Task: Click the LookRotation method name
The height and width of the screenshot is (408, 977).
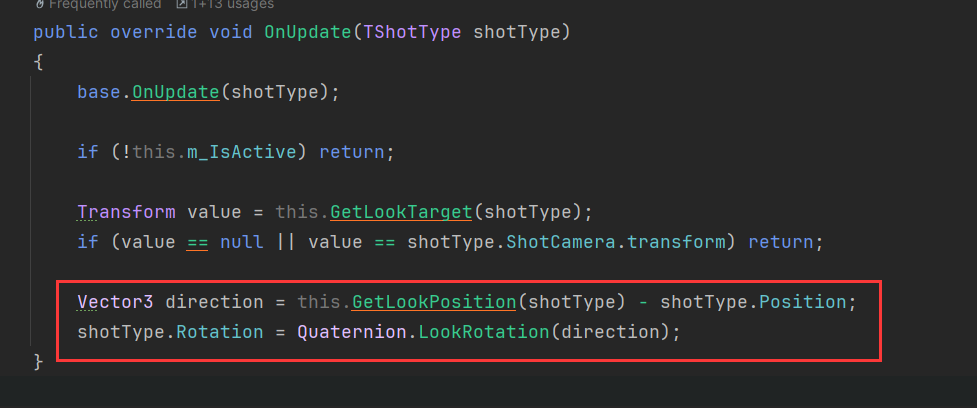Action: click(x=484, y=332)
